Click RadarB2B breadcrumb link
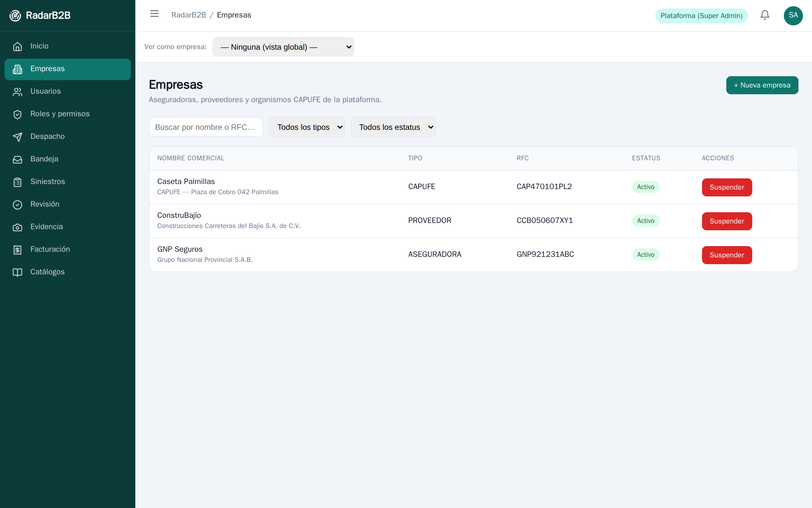The width and height of the screenshot is (812, 508). [x=189, y=15]
